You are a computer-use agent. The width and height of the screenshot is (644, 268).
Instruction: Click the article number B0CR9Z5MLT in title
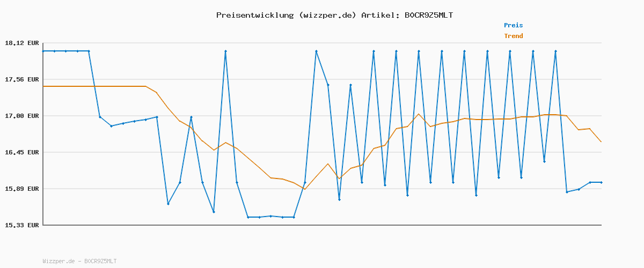click(x=428, y=15)
